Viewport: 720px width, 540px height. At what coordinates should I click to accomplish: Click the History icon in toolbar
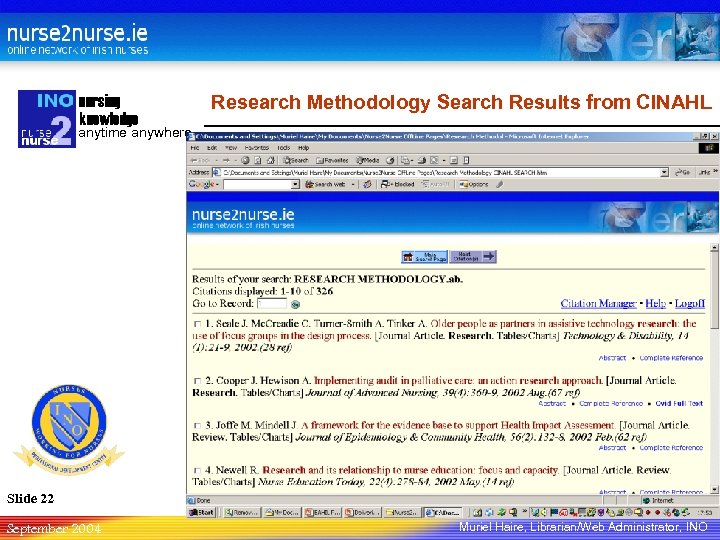pos(390,160)
